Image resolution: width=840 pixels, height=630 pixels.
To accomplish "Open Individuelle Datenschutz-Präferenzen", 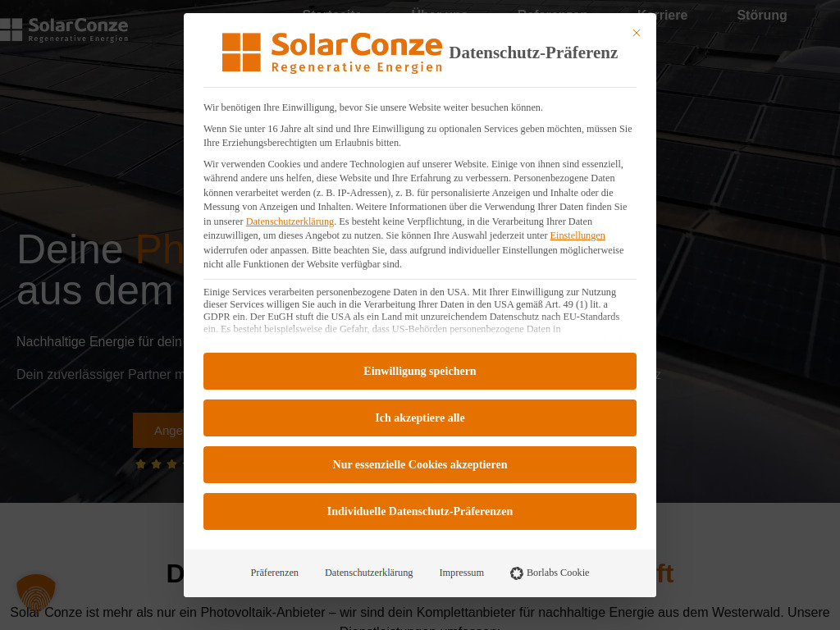I will pyautogui.click(x=419, y=511).
